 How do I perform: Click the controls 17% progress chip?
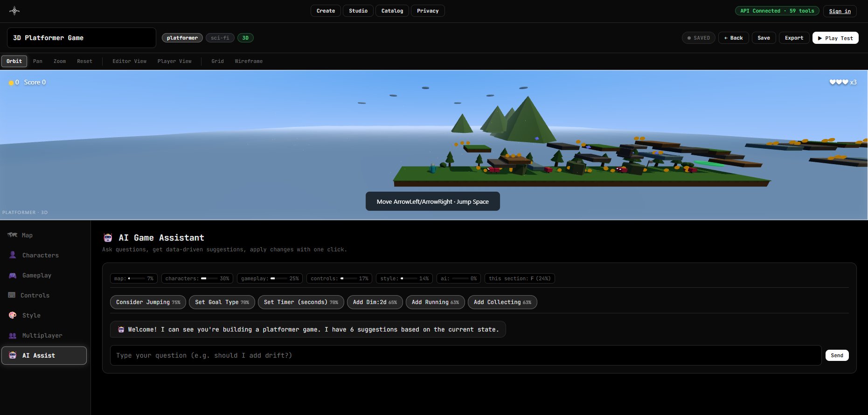click(340, 278)
